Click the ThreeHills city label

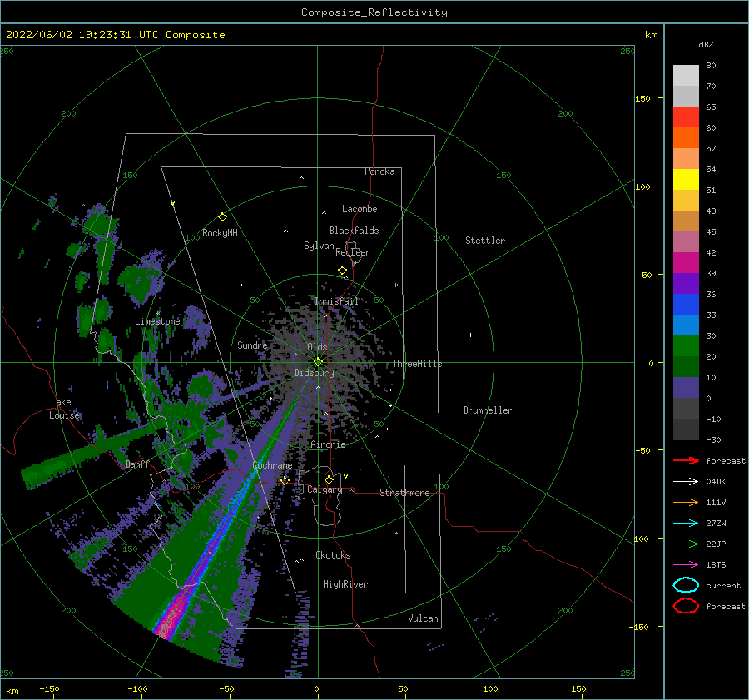(417, 364)
